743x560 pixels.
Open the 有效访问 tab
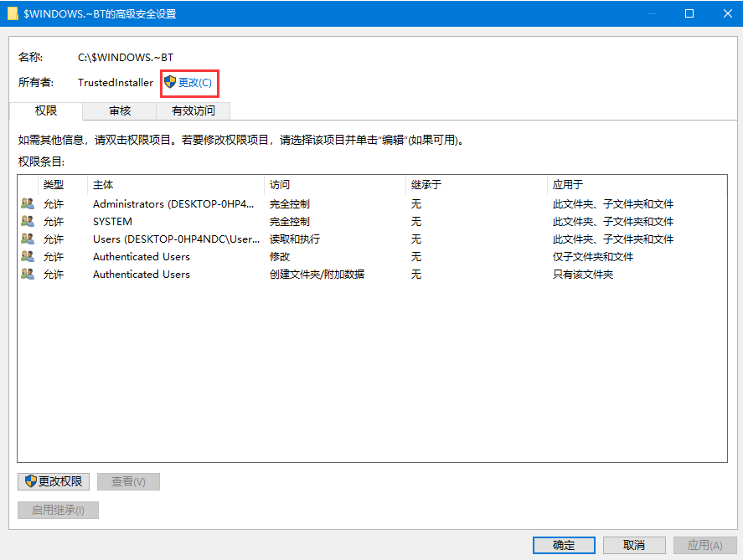[193, 110]
